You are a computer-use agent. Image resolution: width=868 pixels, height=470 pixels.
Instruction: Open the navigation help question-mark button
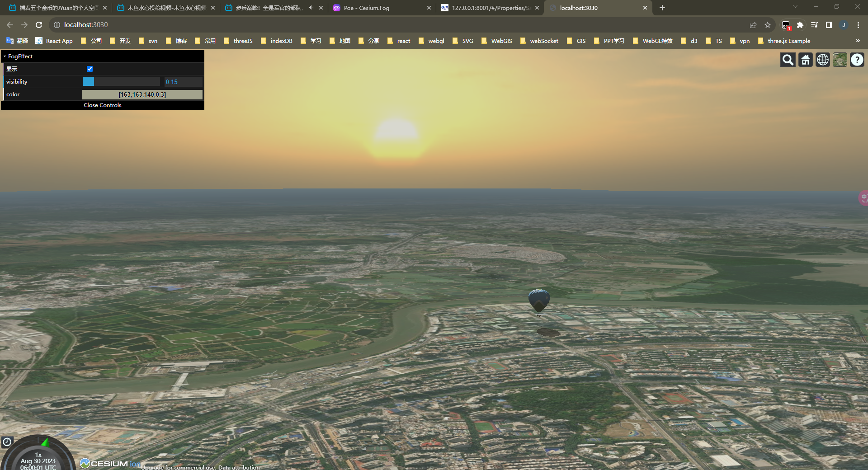857,60
